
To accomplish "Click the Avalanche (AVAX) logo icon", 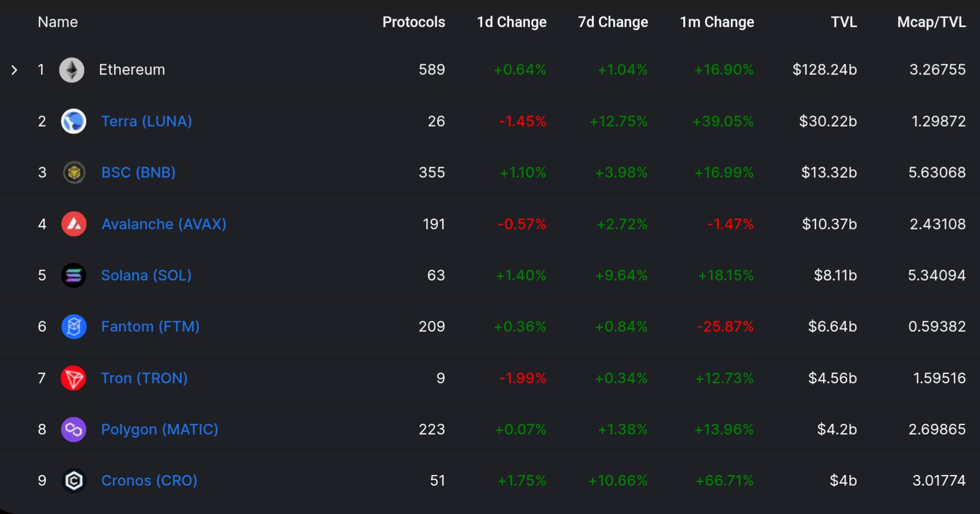I will 74,224.
